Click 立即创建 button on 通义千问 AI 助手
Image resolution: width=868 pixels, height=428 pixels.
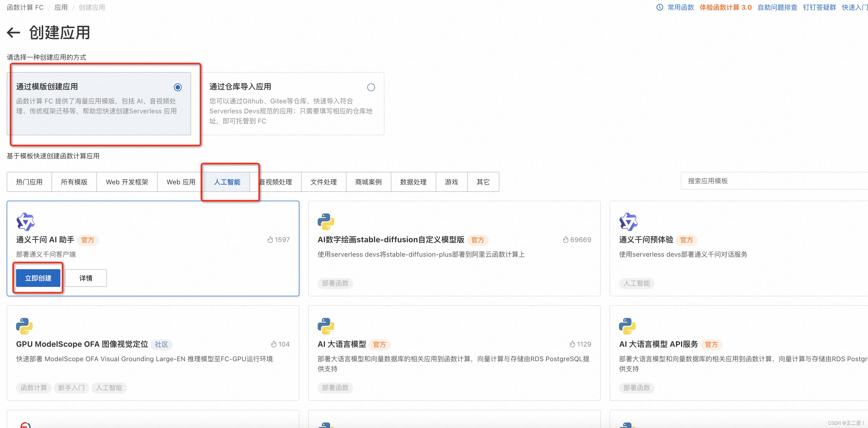pyautogui.click(x=38, y=278)
